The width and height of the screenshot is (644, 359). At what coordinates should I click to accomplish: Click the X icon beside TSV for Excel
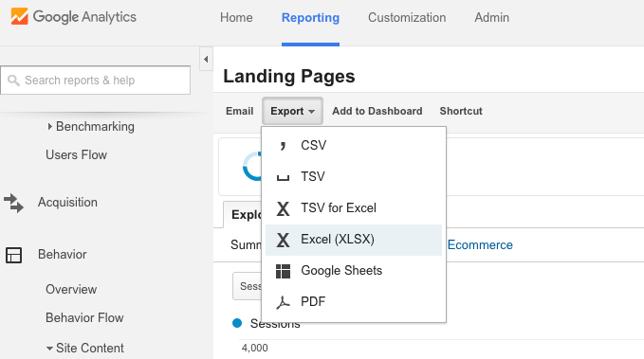click(283, 208)
